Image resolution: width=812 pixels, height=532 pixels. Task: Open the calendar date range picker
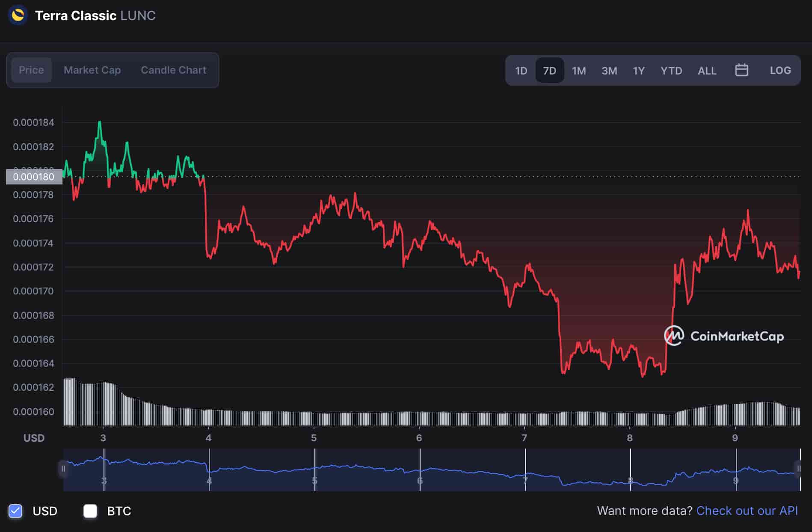(x=742, y=70)
